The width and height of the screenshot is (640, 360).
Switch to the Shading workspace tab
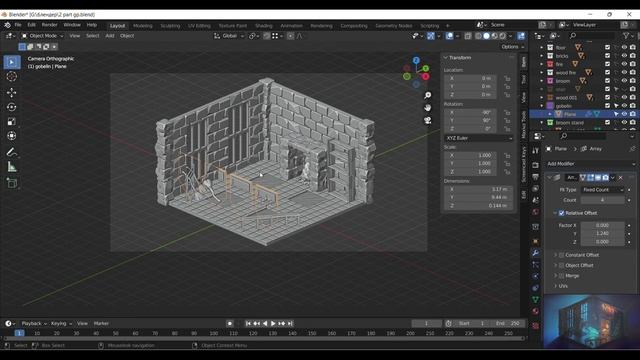[x=264, y=26]
